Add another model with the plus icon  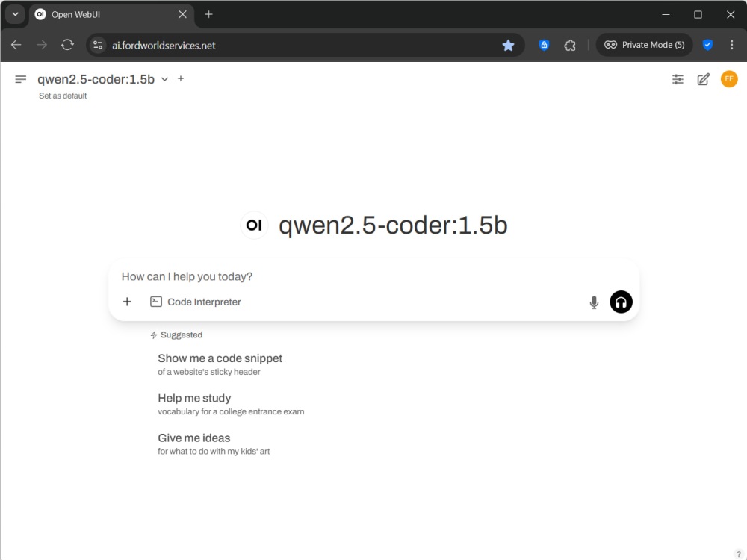click(x=181, y=78)
